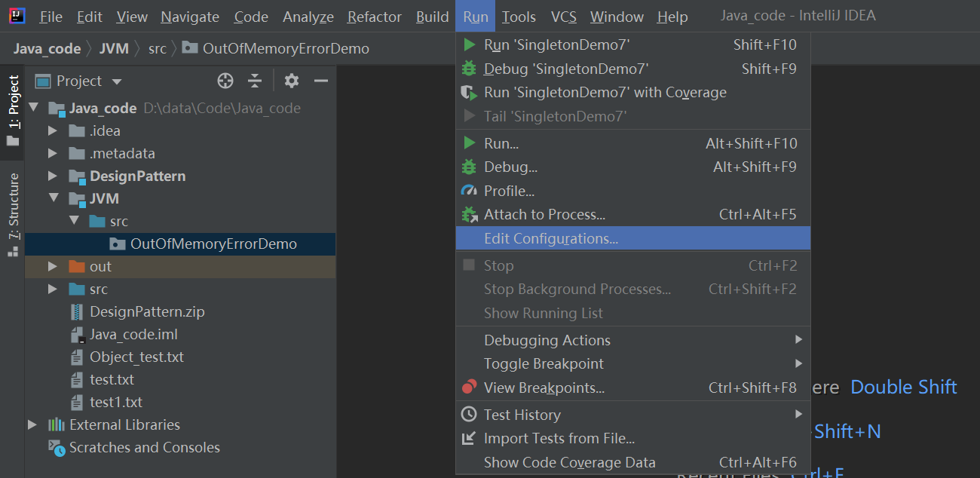The image size is (980, 478).
Task: Click the Object_test.txt file icon
Action: pos(77,357)
